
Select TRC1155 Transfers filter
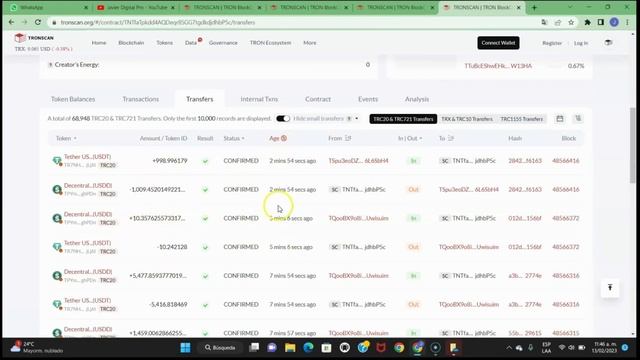tap(522, 119)
